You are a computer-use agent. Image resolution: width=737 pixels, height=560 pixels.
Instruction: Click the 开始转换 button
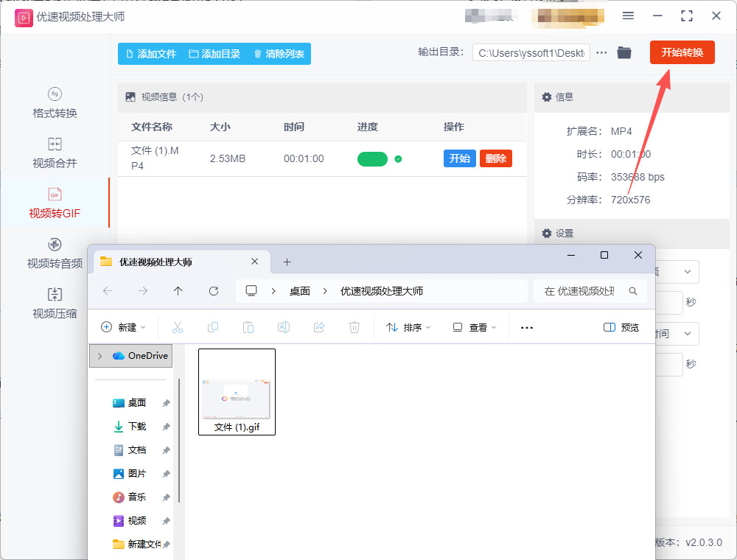click(682, 52)
